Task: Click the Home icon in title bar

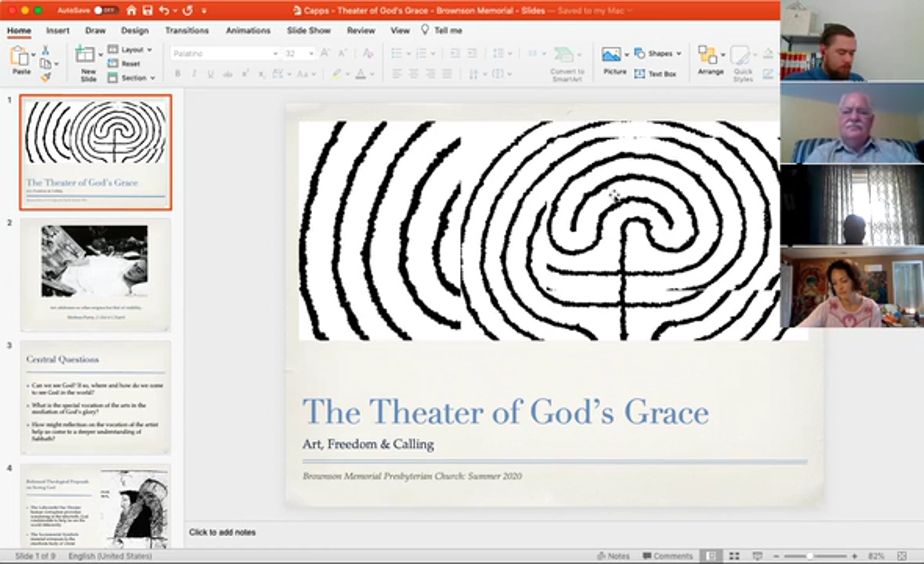Action: coord(131,10)
